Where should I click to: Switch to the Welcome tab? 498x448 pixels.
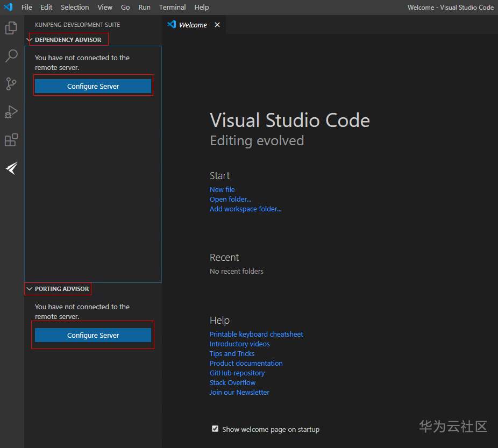pos(193,25)
